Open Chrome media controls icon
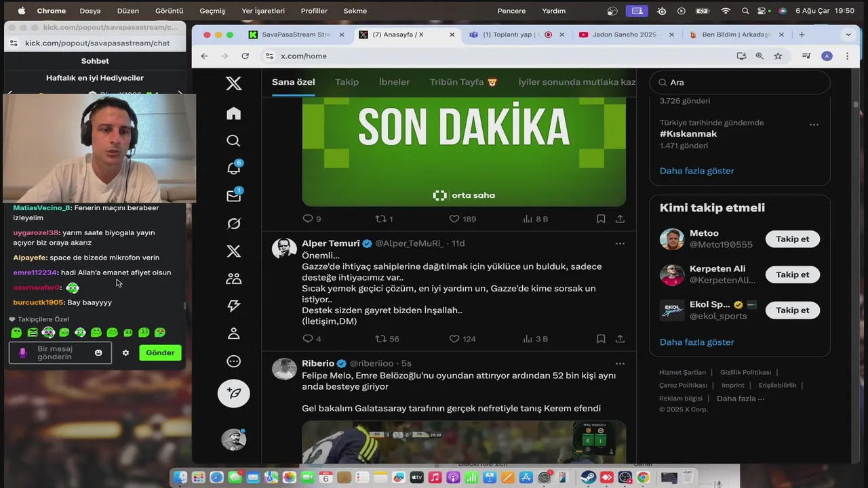 [806, 56]
